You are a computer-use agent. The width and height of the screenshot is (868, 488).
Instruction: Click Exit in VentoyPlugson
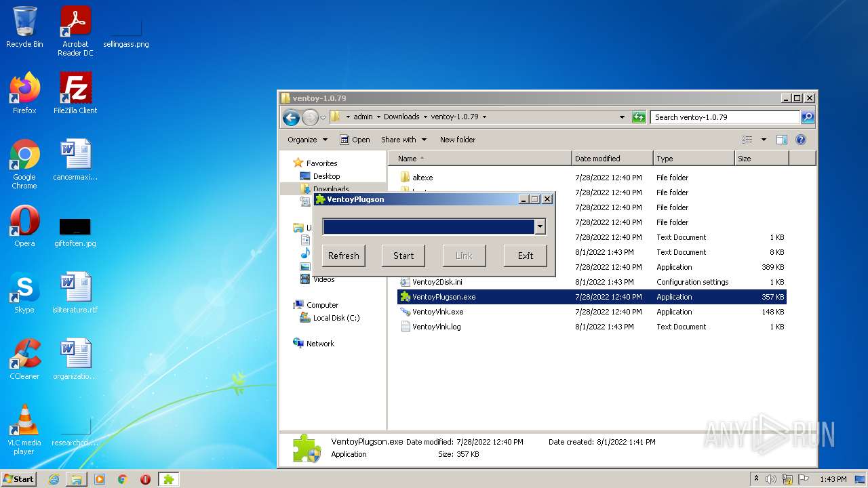526,256
